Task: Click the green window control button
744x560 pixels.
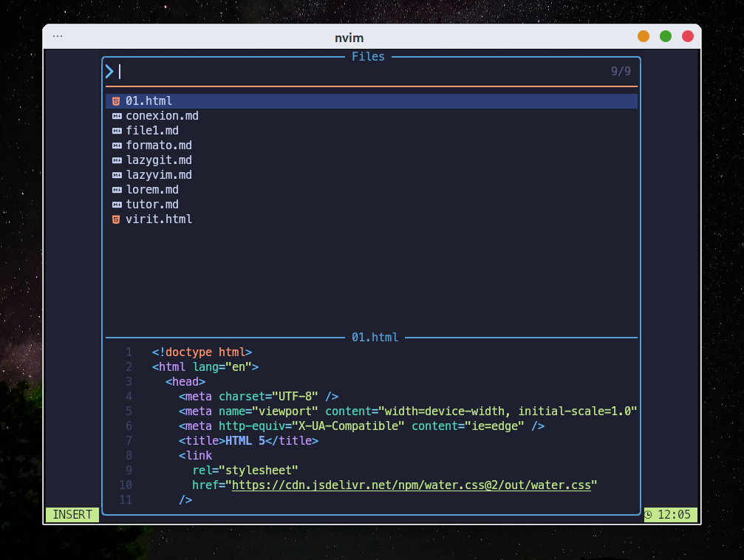Action: (666, 36)
